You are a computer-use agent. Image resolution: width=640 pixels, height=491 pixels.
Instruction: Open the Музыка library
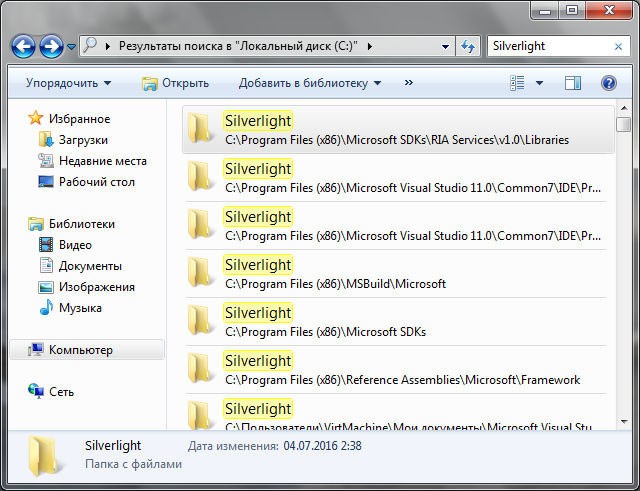[x=80, y=308]
